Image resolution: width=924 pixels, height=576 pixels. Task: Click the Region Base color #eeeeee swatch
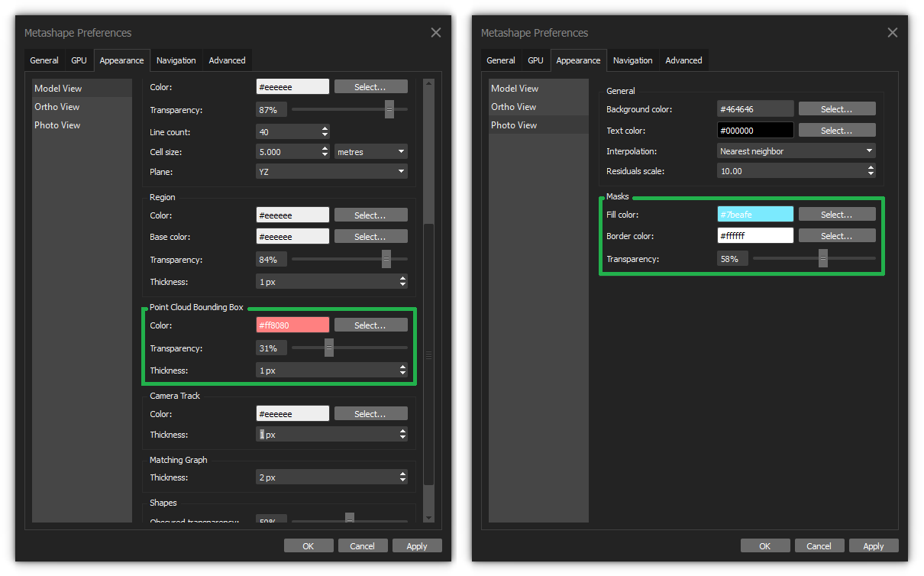[x=292, y=237]
